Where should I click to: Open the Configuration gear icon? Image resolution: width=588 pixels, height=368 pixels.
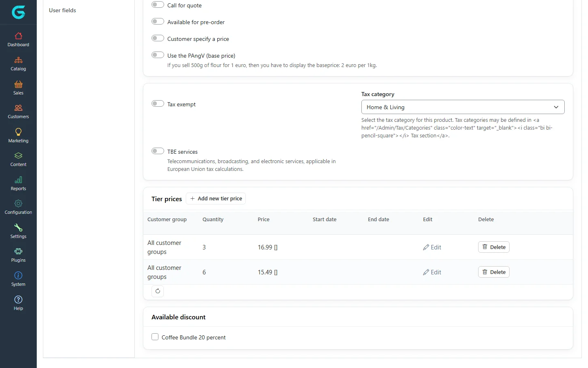click(18, 204)
